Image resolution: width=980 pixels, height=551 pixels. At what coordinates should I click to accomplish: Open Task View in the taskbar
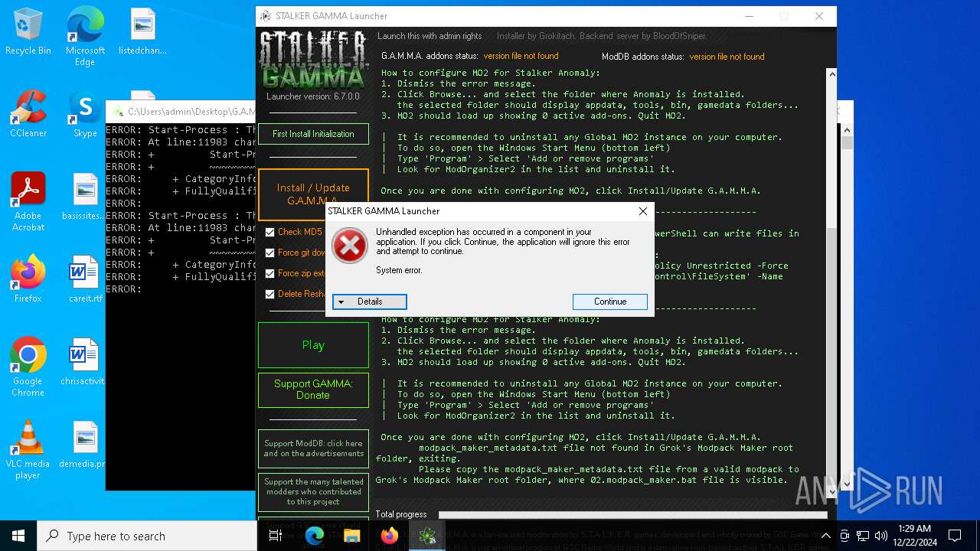click(276, 536)
